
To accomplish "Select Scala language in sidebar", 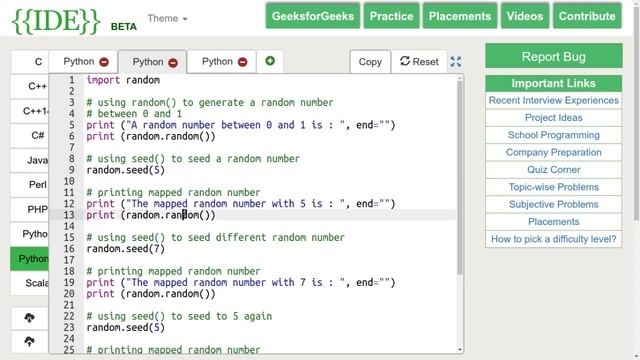I will pos(30,283).
